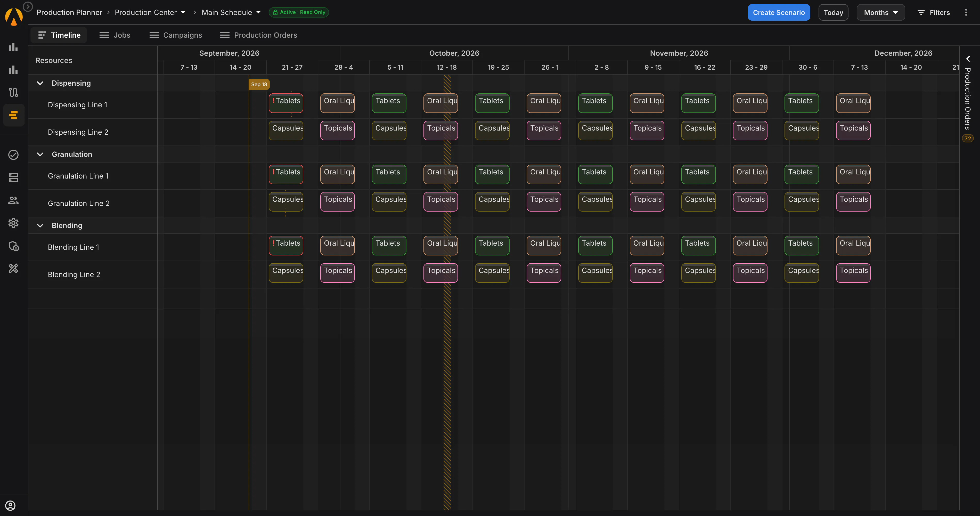Screen dimensions: 980x516
Task: Click the 5 - 11 week column header
Action: pos(395,67)
